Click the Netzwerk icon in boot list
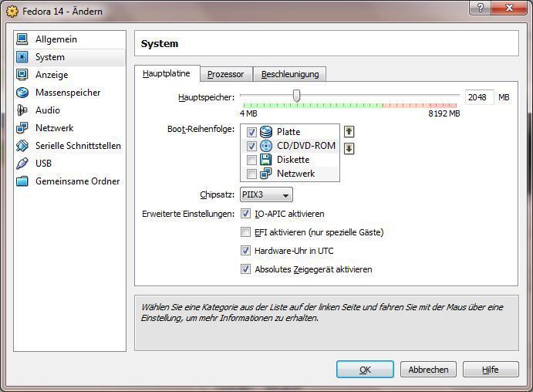 click(266, 174)
